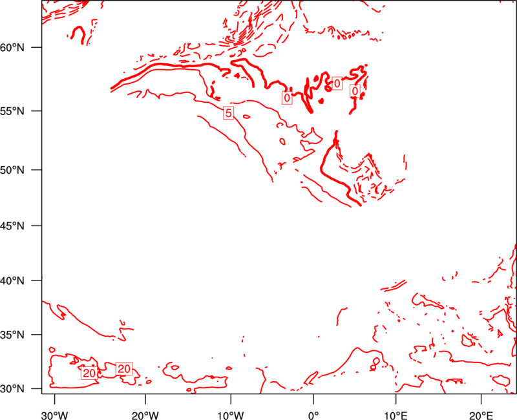517x420 pixels.
Task: Click the 40°N latitude axis label
Action: [x=12, y=281]
